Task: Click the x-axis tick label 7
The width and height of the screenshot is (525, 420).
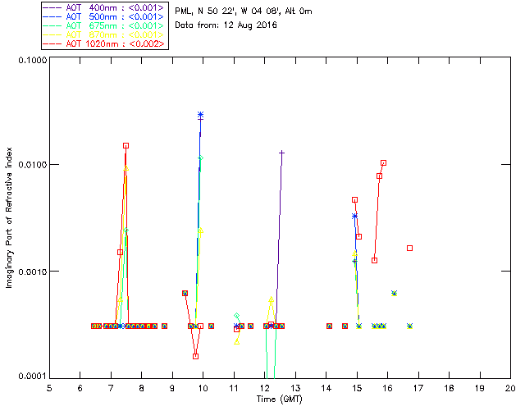Action: [111, 388]
